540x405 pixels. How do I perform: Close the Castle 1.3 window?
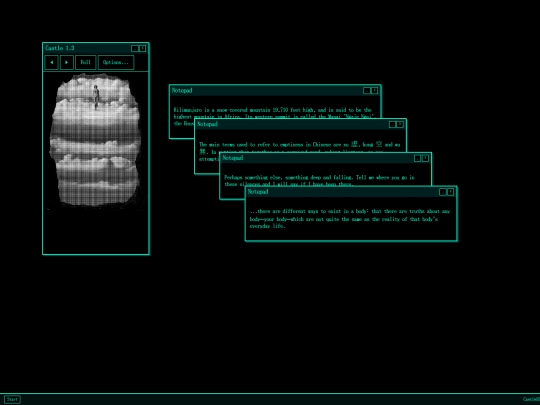point(142,48)
